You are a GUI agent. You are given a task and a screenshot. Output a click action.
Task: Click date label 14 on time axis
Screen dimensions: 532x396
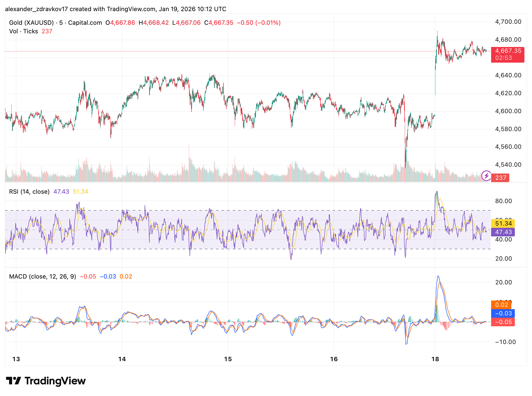(x=122, y=359)
